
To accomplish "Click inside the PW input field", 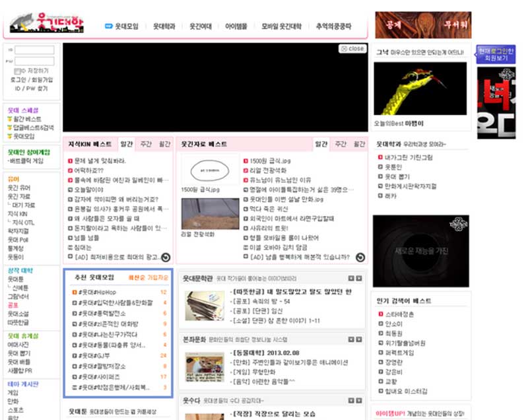I will pos(34,60).
